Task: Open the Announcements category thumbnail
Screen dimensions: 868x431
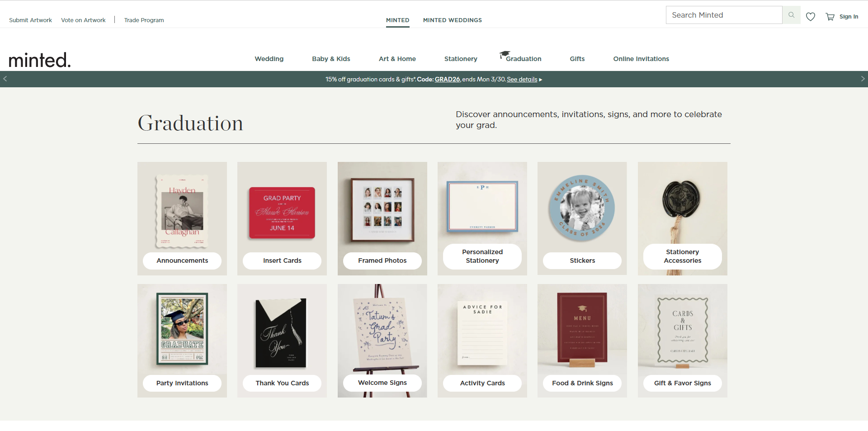Action: [x=182, y=218]
